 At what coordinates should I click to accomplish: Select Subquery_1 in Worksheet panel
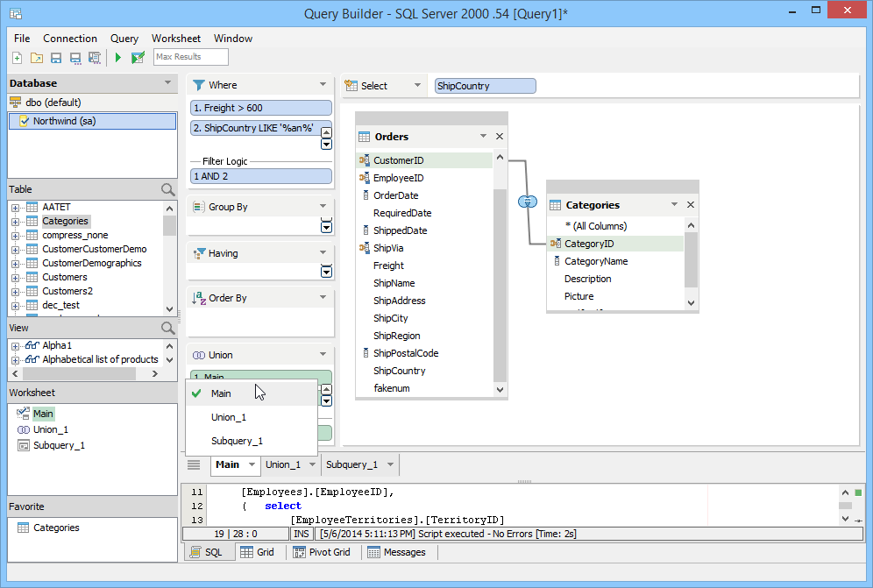pos(59,445)
